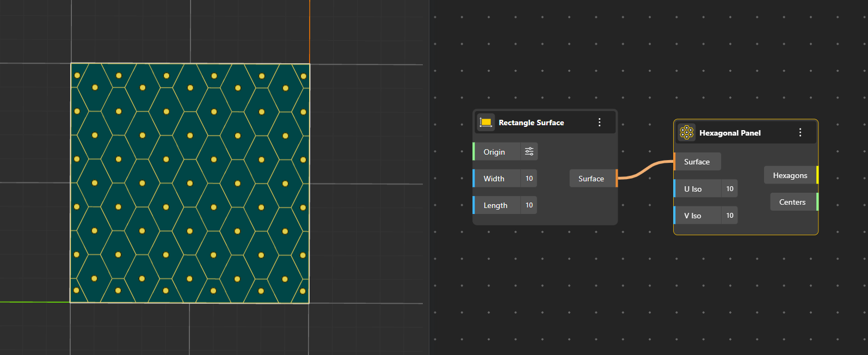The width and height of the screenshot is (868, 355).
Task: Click the Hexagonal Panel honeycomb icon
Action: [x=687, y=133]
